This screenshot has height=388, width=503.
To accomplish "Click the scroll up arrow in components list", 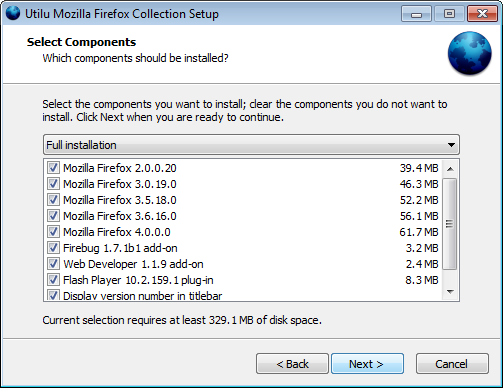I will tap(450, 169).
